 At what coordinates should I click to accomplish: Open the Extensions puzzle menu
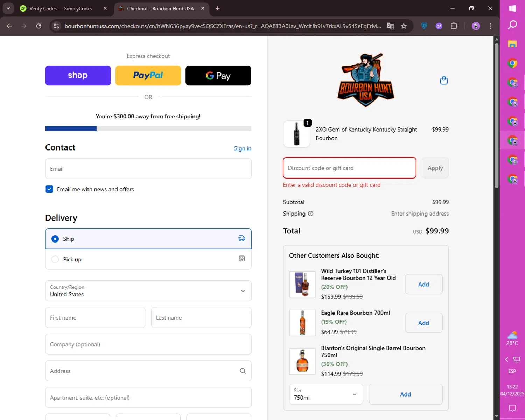coord(454,26)
